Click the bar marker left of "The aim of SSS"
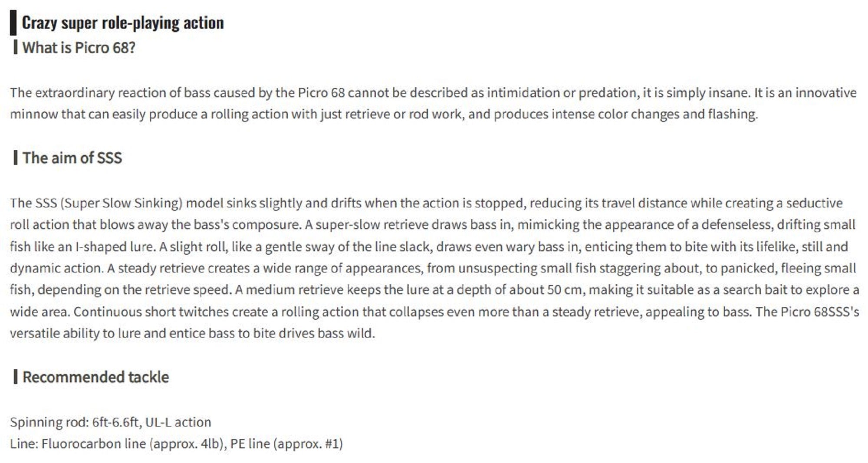868x463 pixels. (16, 158)
